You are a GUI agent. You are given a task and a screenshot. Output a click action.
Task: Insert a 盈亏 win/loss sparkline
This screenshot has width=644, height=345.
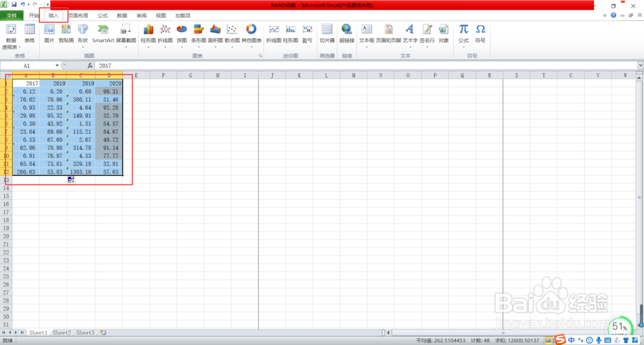pyautogui.click(x=307, y=33)
